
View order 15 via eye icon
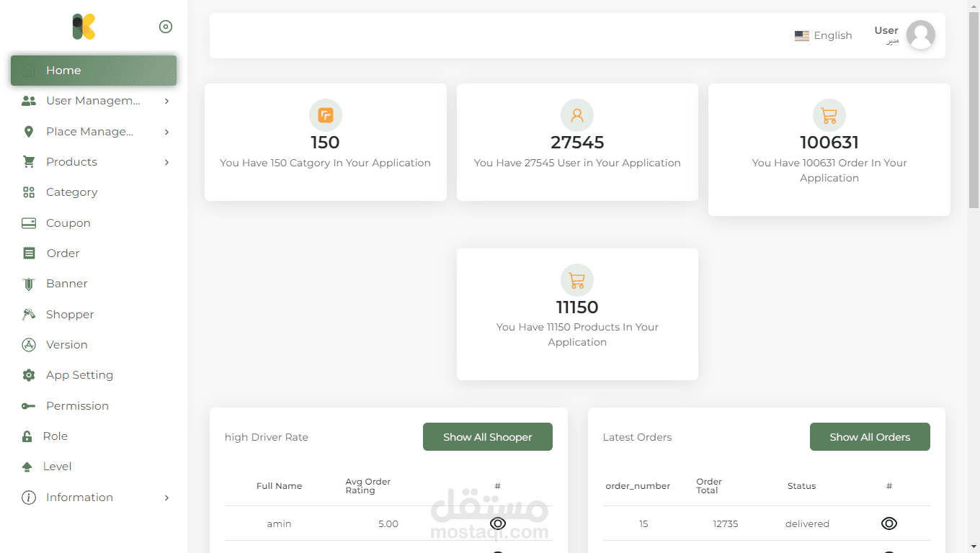tap(889, 523)
